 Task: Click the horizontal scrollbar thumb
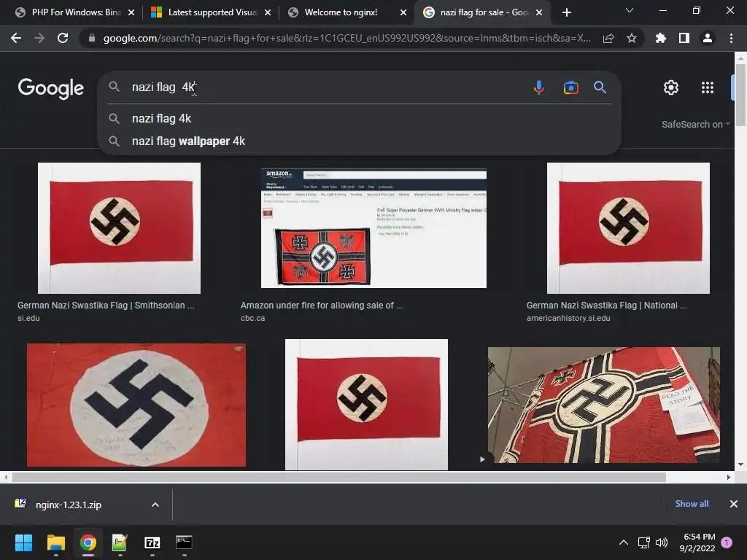point(338,477)
